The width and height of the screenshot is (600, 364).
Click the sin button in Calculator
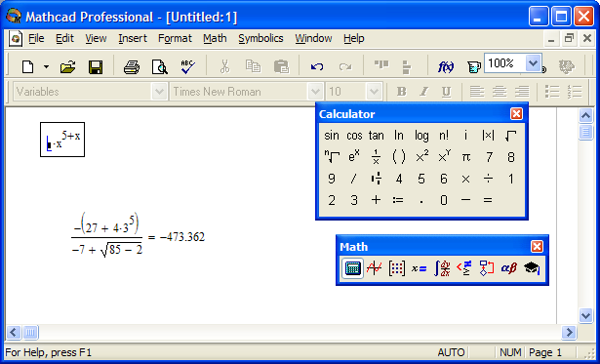(332, 136)
